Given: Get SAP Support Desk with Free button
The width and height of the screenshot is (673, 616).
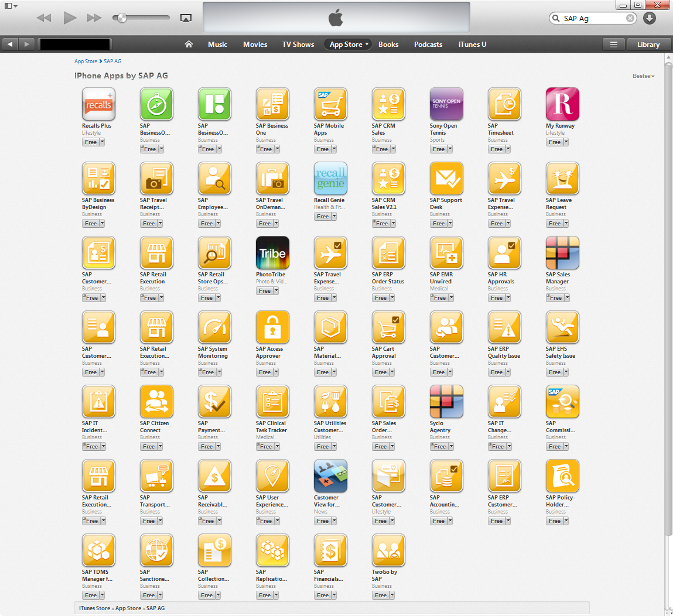Looking at the screenshot, I should 438,224.
